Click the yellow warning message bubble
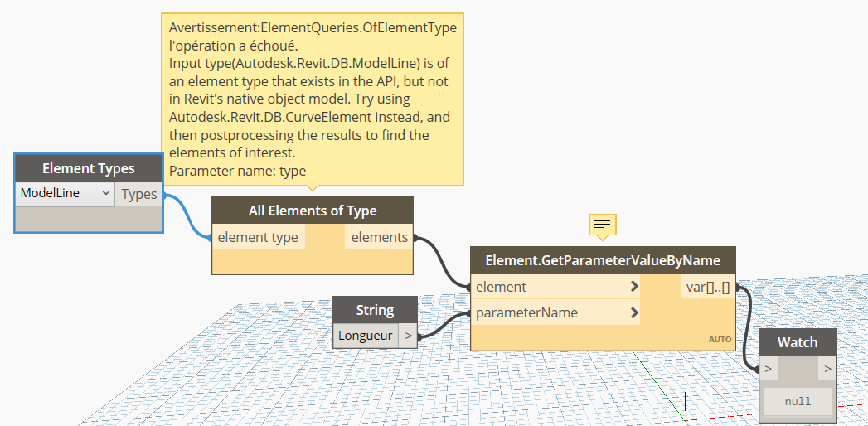Viewport: 868px width, 426px height. [x=313, y=98]
